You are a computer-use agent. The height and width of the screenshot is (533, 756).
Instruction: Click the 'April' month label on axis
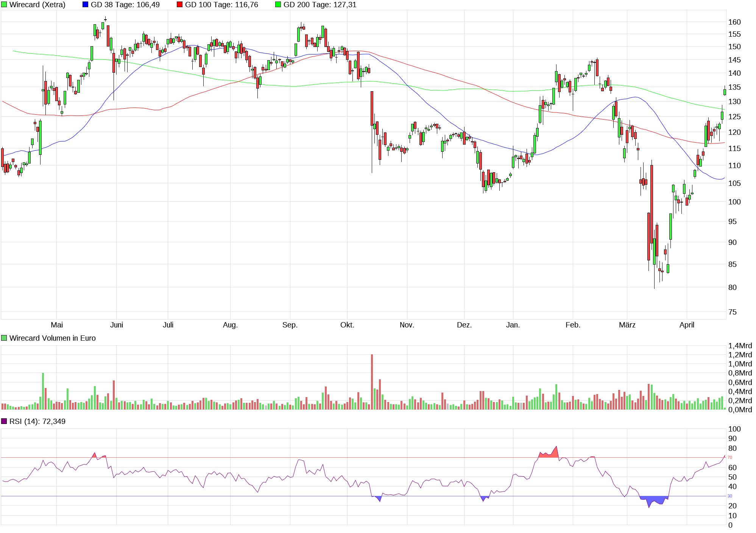coord(687,325)
